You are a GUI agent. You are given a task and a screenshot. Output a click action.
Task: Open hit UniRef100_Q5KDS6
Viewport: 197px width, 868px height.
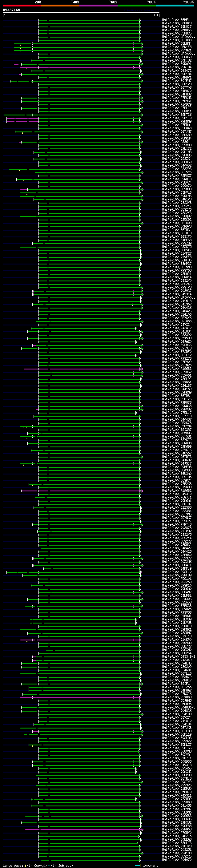[x=177, y=30]
